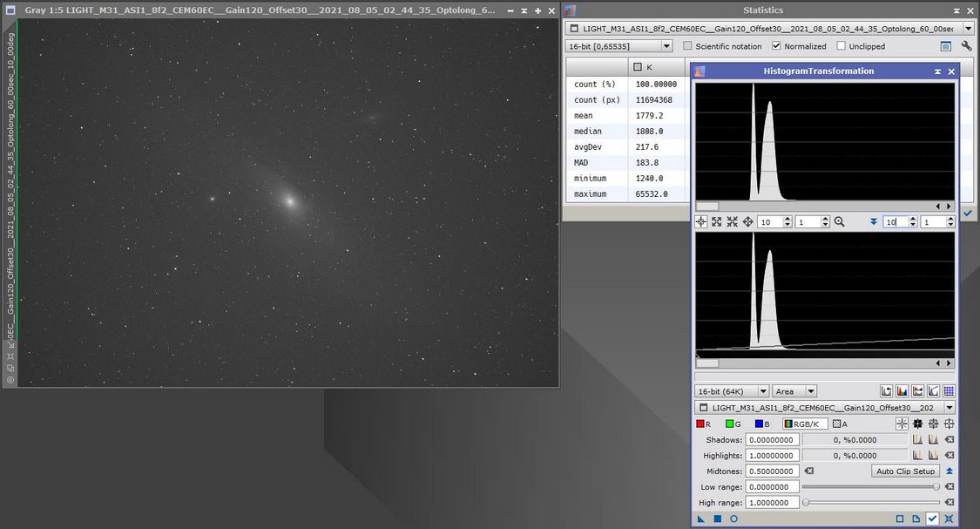The height and width of the screenshot is (529, 980).
Task: Click the Shadows value input field
Action: click(x=772, y=440)
